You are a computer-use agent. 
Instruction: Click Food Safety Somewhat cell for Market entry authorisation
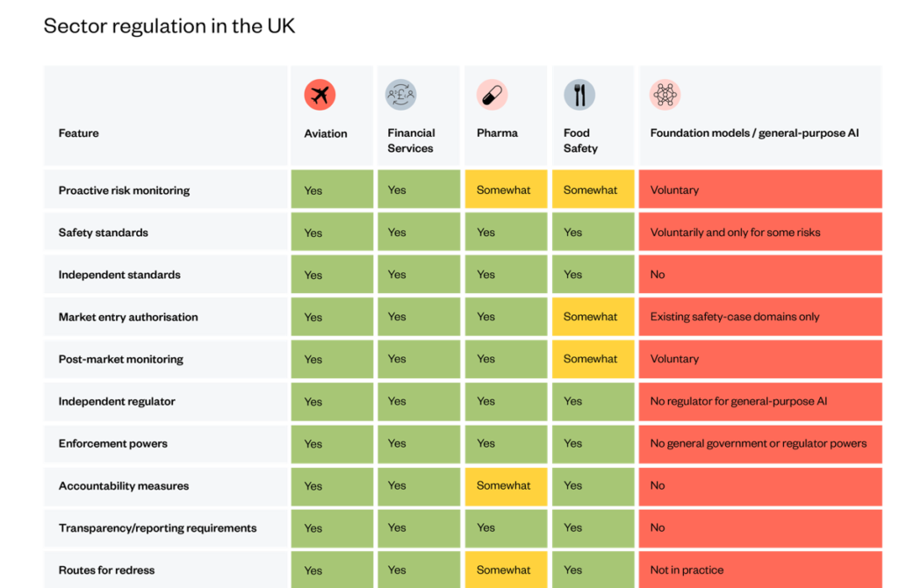pos(591,317)
